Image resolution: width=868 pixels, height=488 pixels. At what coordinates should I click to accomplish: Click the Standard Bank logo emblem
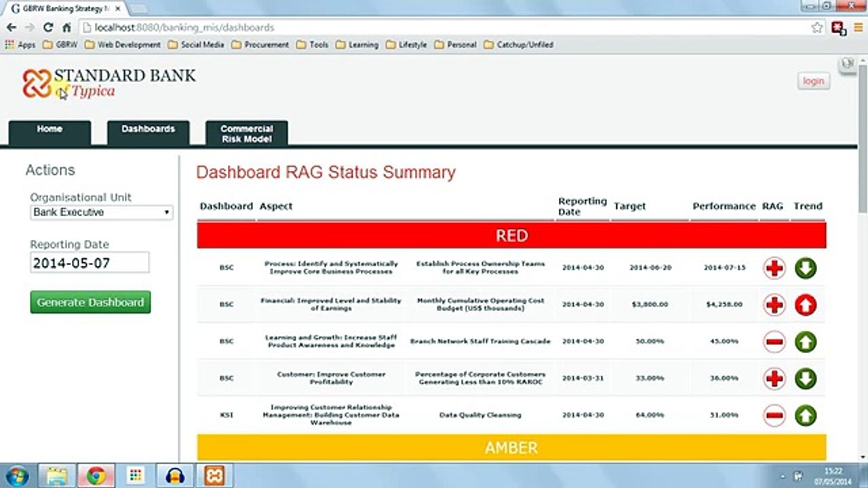tap(37, 83)
